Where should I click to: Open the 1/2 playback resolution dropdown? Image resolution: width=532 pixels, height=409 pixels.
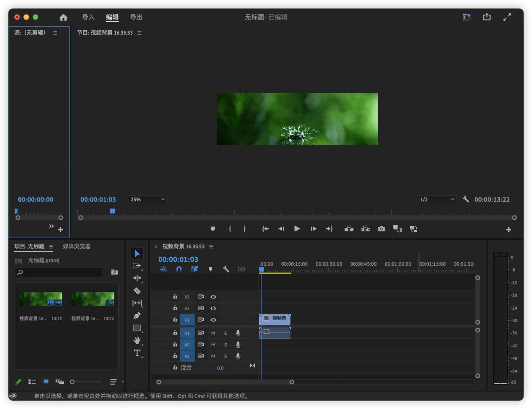[x=436, y=199]
